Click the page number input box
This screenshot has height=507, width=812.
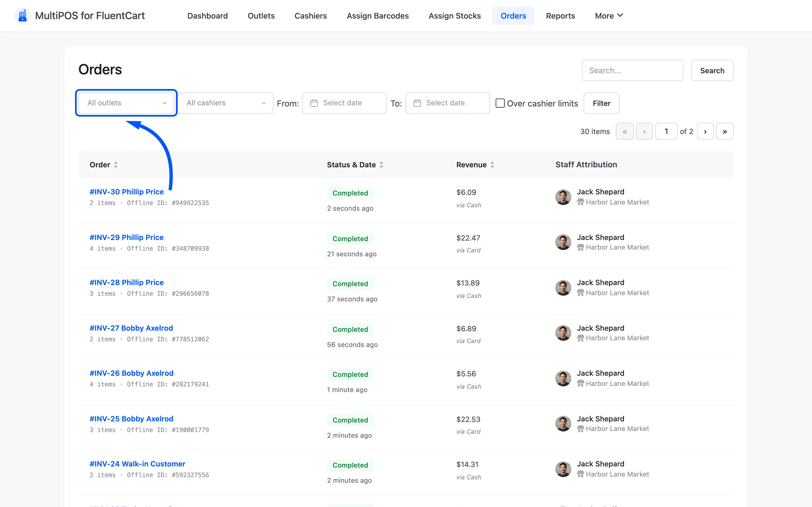tap(667, 132)
